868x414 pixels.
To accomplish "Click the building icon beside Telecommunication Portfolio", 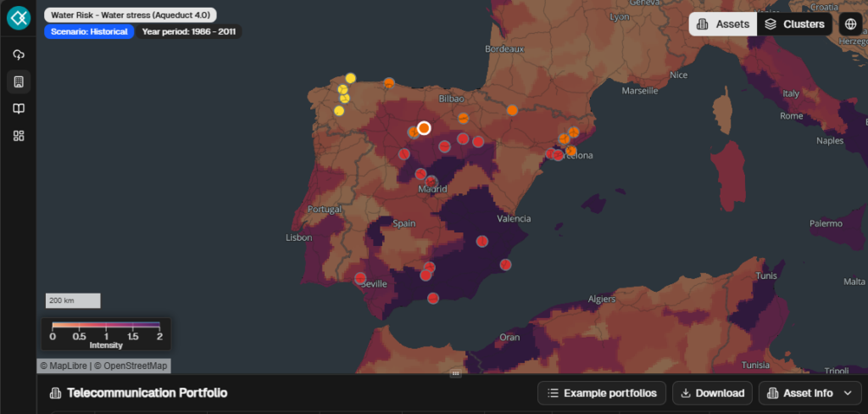I will click(55, 394).
